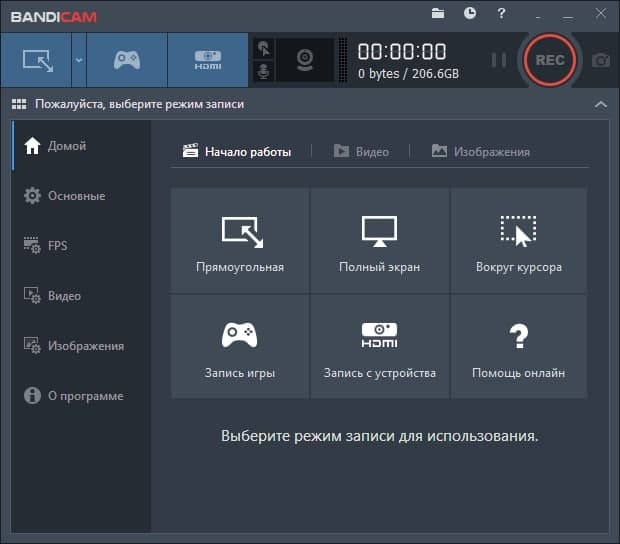Image resolution: width=620 pixels, height=544 pixels.
Task: Click the grid icon beside mode prompt
Action: click(x=19, y=104)
